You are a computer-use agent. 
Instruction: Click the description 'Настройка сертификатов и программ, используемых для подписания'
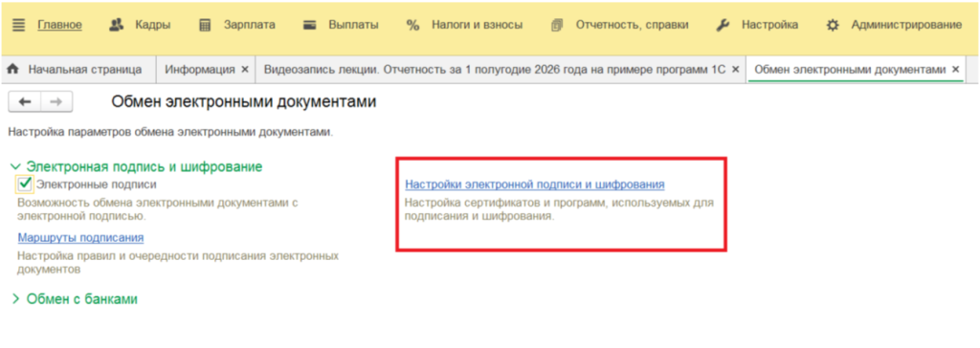[559, 210]
